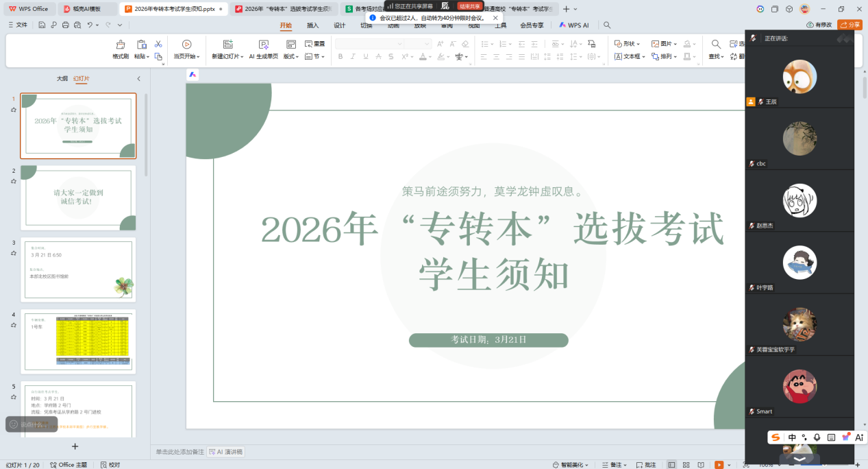
Task: Toggle normal view in status bar
Action: coord(671,464)
